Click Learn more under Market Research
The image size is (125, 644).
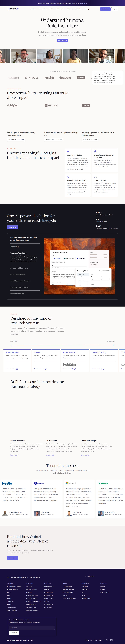(14, 455)
